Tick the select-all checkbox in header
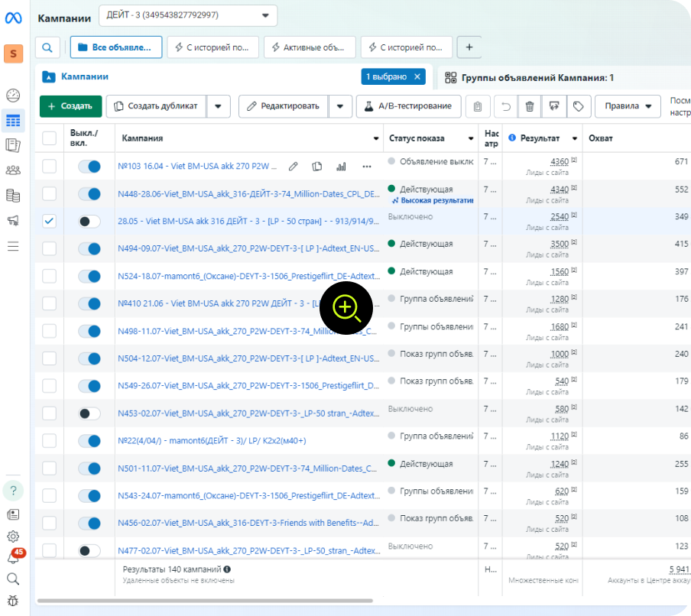 tap(50, 138)
